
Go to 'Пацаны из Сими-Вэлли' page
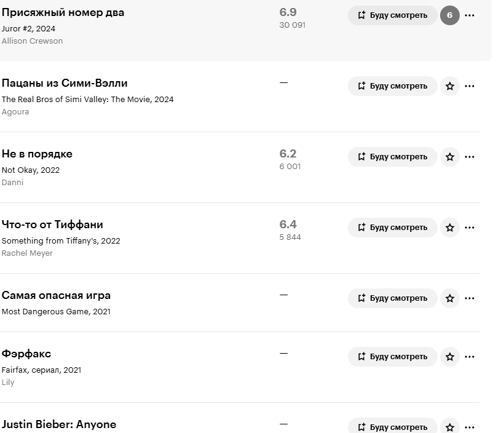65,83
